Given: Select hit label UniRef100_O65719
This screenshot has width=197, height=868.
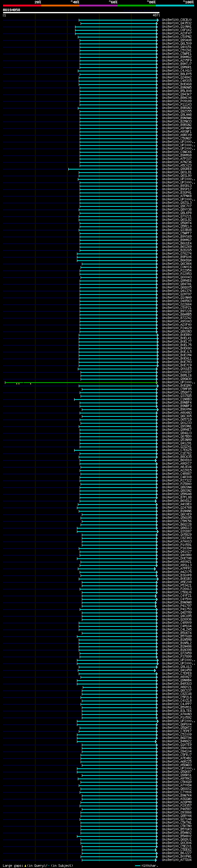Looking at the screenshot, I should tap(176, 419).
